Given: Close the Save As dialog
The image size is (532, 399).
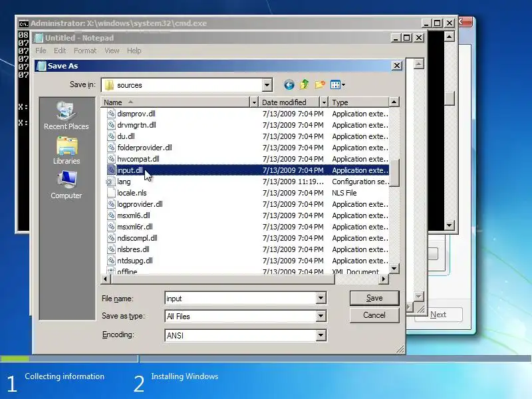Looking at the screenshot, I should coord(397,65).
